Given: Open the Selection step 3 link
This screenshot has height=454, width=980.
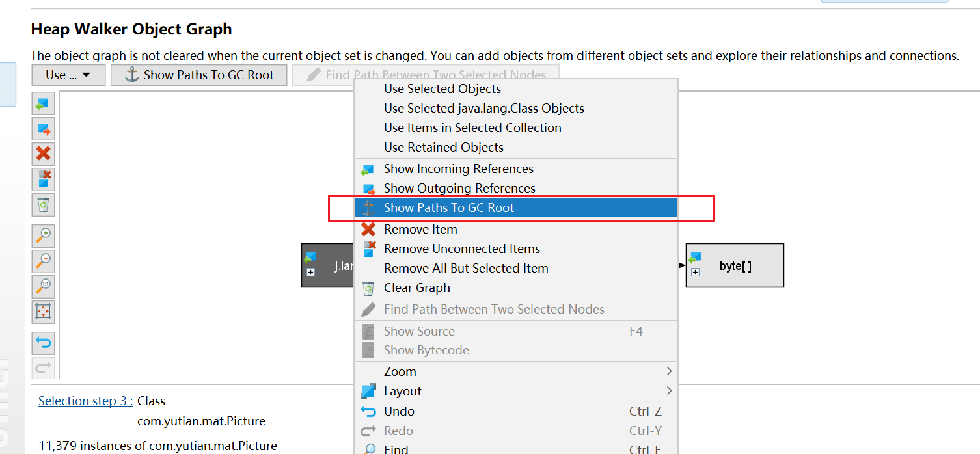Looking at the screenshot, I should pos(85,401).
